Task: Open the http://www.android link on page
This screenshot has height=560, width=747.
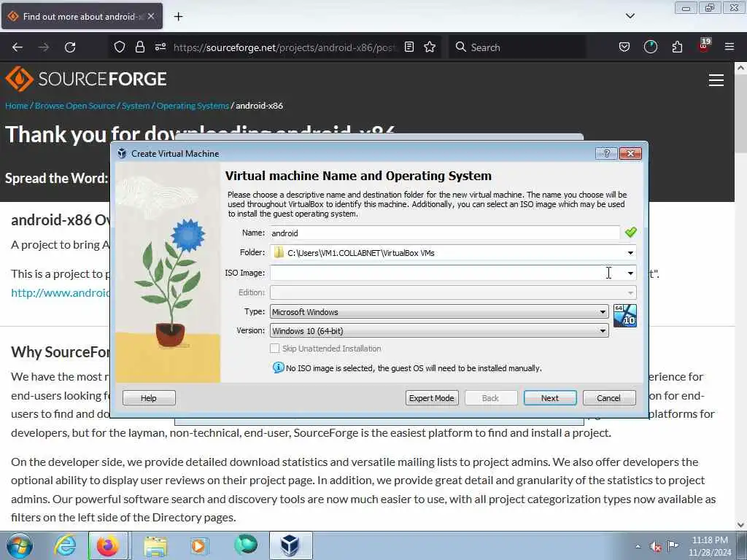Action: [x=61, y=292]
